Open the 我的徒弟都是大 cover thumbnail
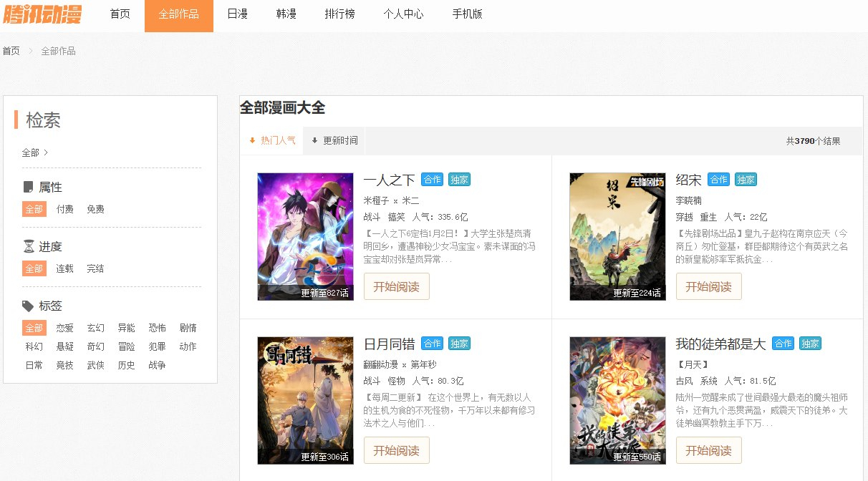 pos(618,400)
